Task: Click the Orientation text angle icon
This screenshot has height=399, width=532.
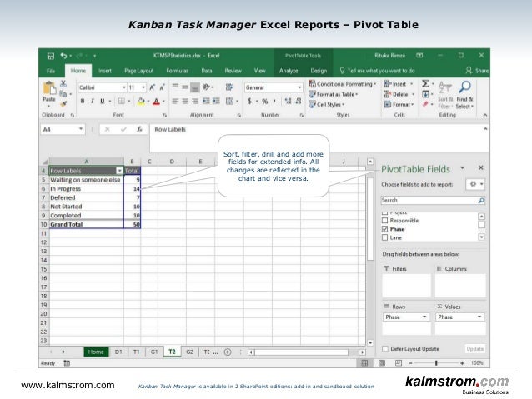Action: (206, 87)
